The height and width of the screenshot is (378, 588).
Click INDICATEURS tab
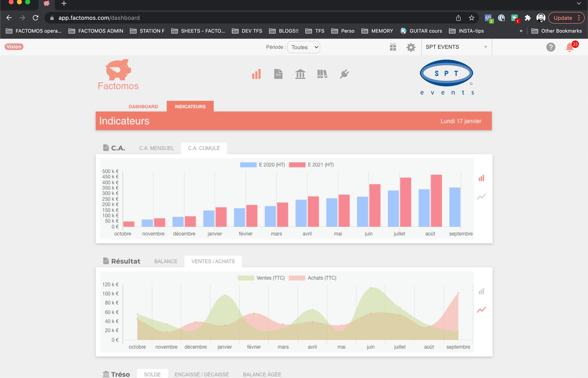(x=190, y=106)
